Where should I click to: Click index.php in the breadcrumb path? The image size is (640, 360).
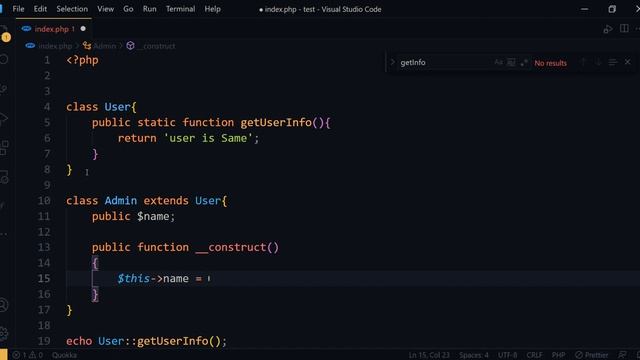(x=55, y=46)
